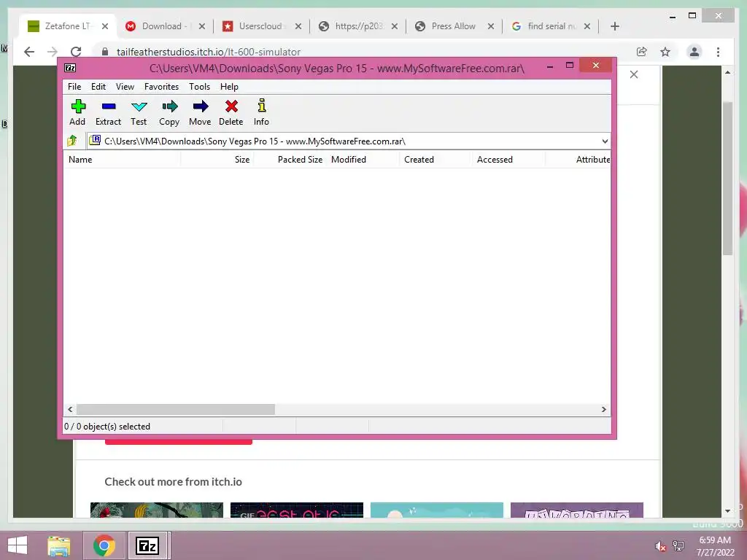Minimize the 7-Zip window
The width and height of the screenshot is (747, 560).
click(550, 66)
